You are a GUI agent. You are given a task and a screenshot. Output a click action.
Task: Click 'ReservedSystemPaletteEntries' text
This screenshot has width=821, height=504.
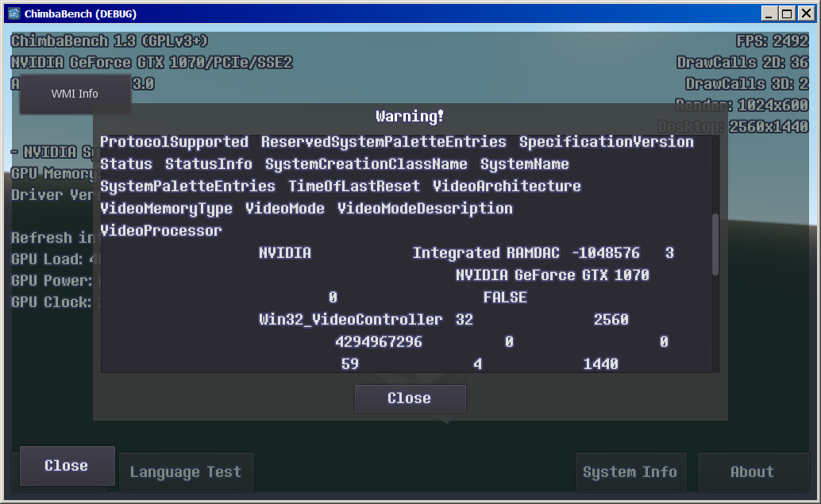[x=384, y=142]
